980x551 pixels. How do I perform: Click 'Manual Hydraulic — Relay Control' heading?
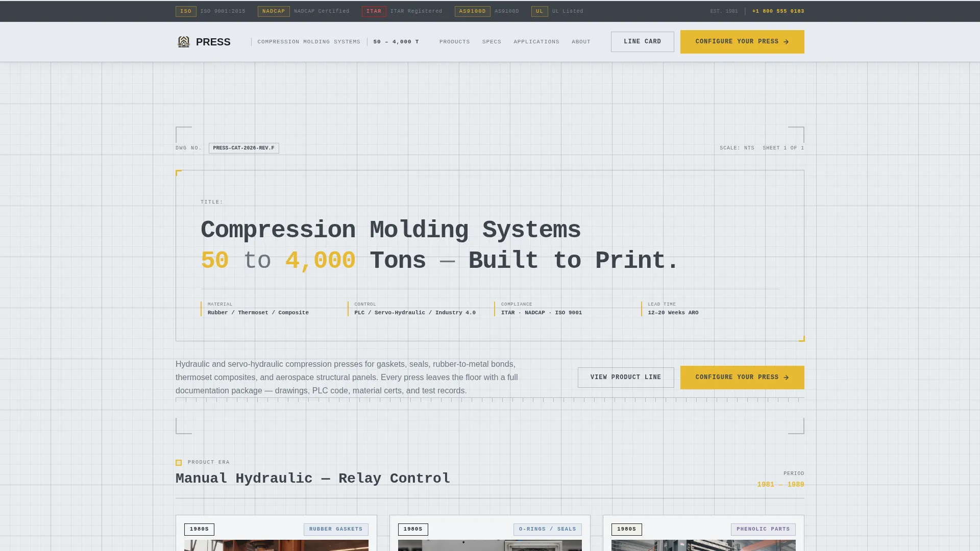point(312,479)
